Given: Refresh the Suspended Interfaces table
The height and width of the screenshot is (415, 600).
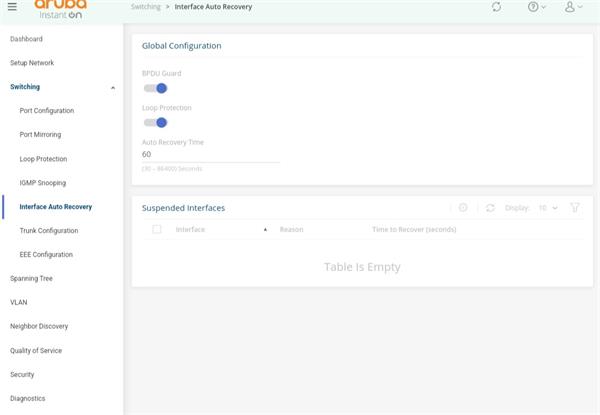Looking at the screenshot, I should 490,208.
